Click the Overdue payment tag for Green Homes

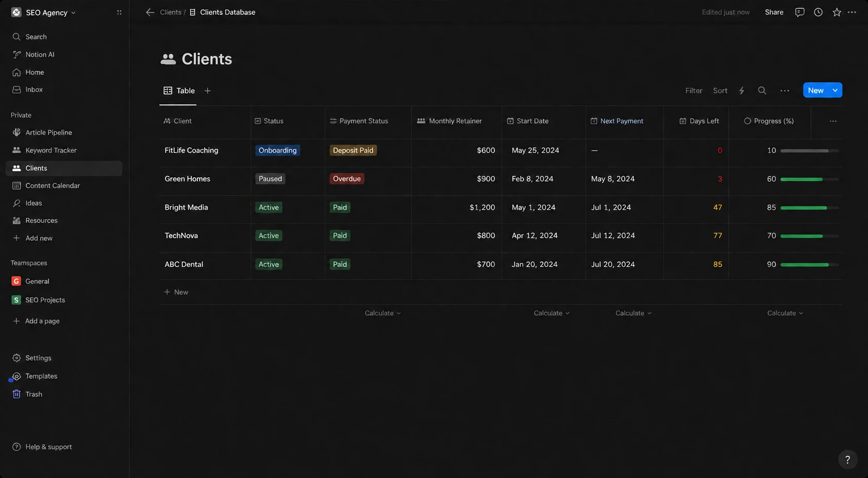click(x=347, y=179)
